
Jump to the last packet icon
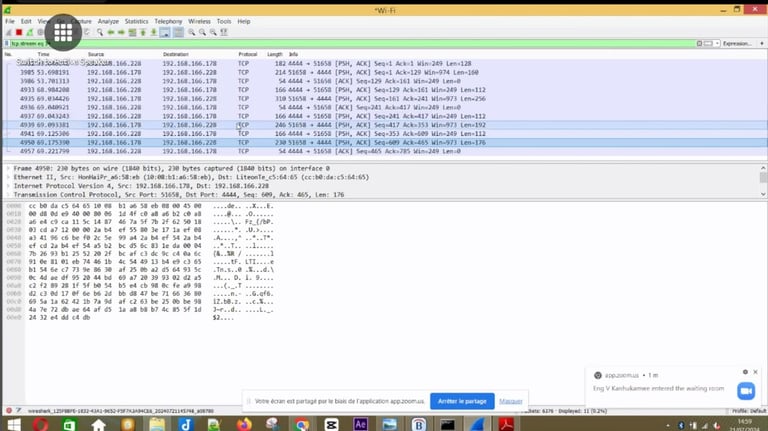coord(153,32)
